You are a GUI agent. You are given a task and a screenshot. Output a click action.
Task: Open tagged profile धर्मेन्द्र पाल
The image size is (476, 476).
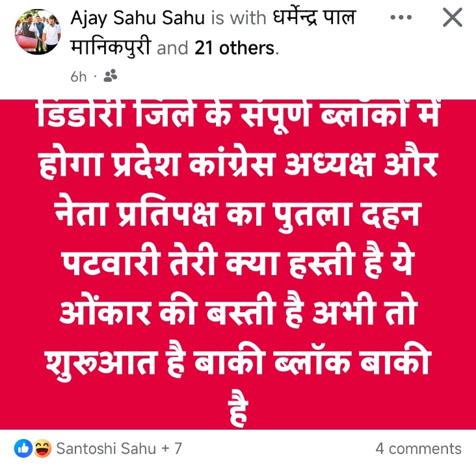pyautogui.click(x=313, y=17)
